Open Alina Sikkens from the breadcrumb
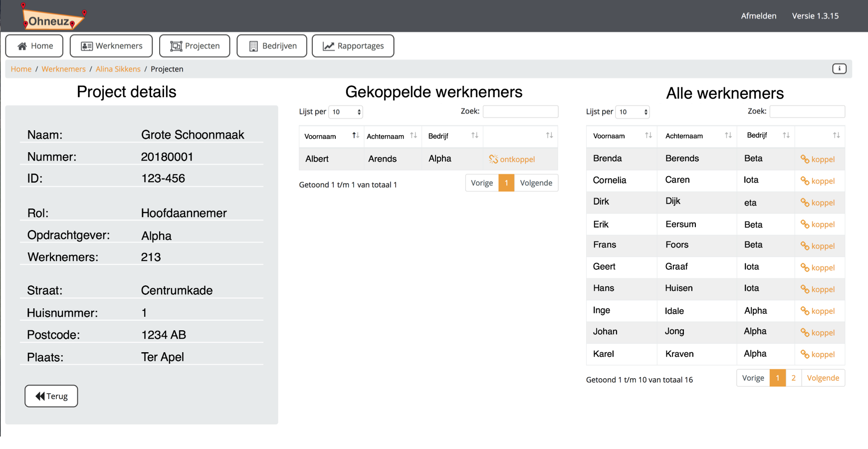The width and height of the screenshot is (868, 449). [118, 69]
